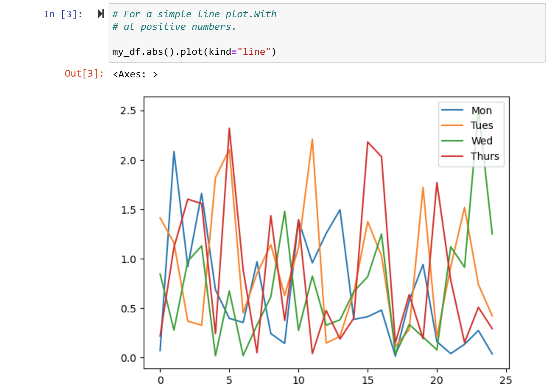Click the <Axes: > output text

135,74
